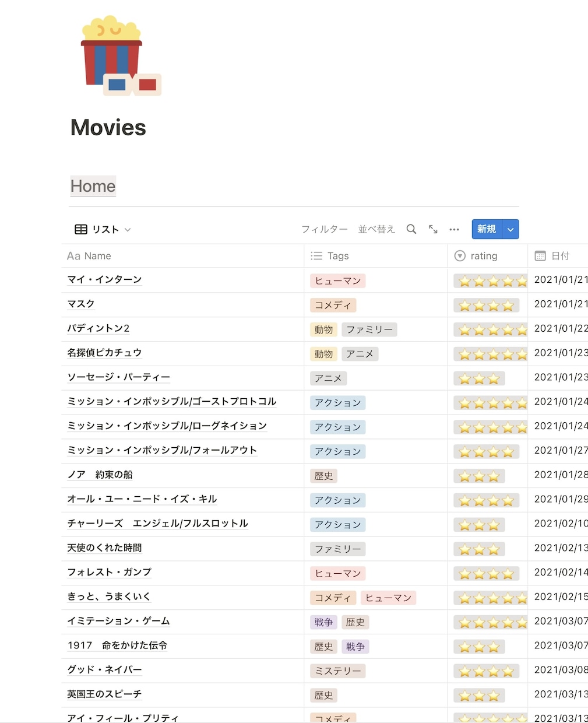Open the ソーセージ・パーティー entry
588x723 pixels.
click(119, 377)
